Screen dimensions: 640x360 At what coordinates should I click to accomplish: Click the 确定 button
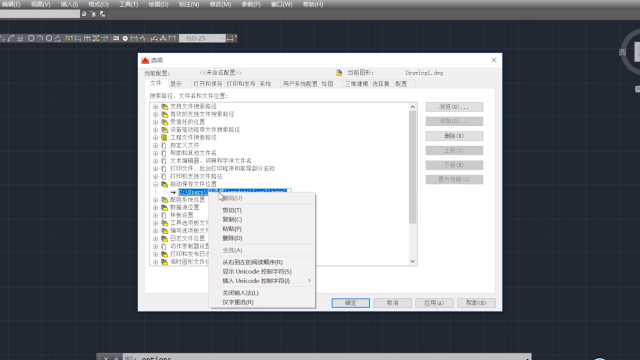[x=351, y=303]
